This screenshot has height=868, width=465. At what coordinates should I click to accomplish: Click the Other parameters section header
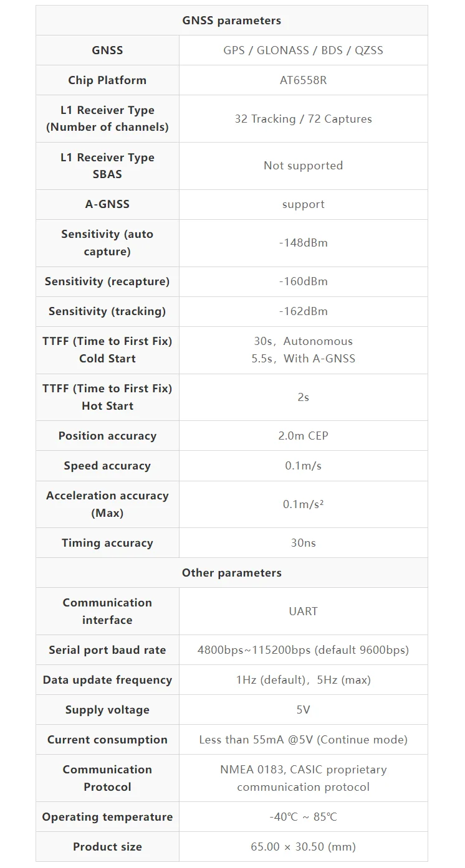tap(231, 573)
